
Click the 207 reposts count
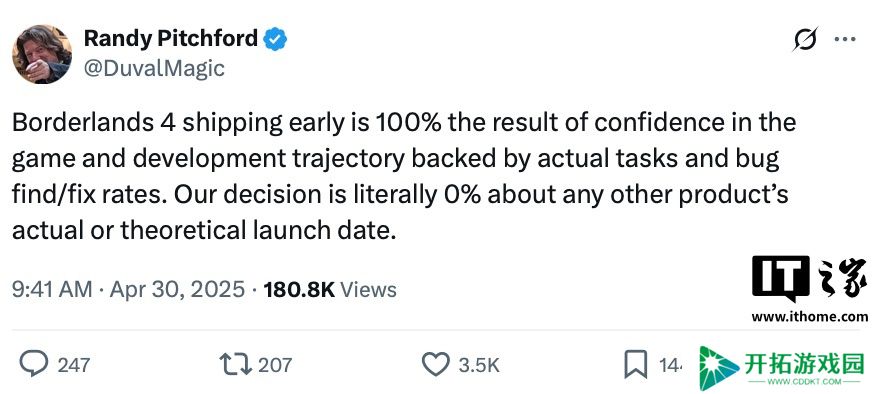(x=275, y=365)
